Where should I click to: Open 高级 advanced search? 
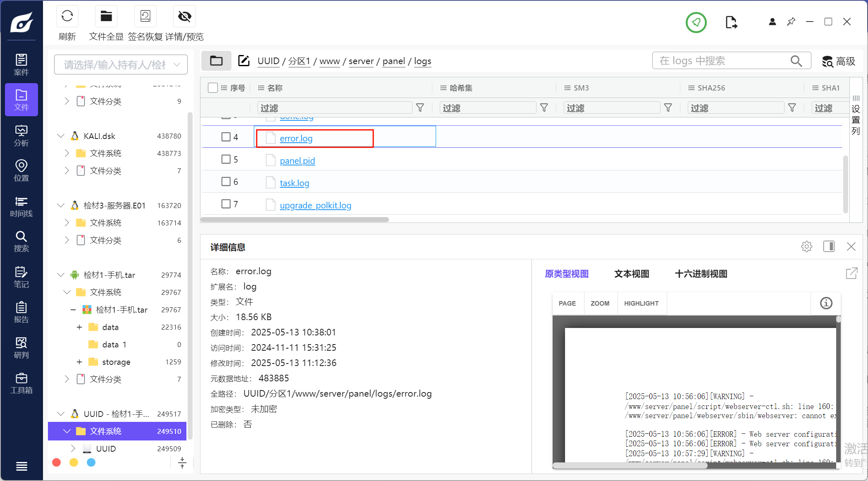[838, 61]
